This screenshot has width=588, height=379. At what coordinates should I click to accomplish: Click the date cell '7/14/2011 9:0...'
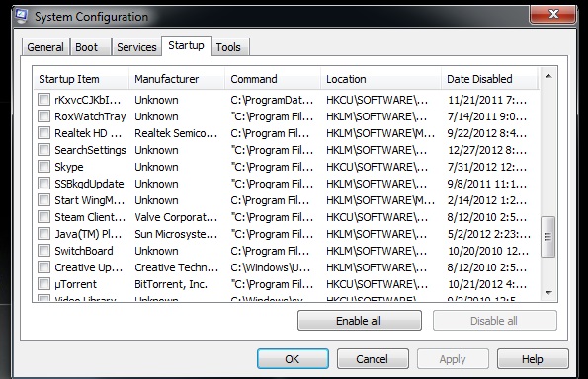[487, 116]
